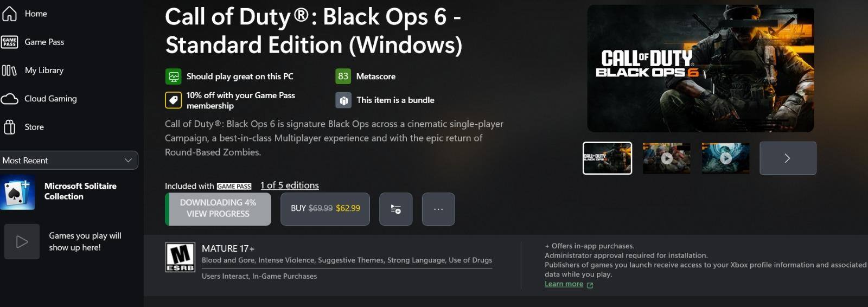
Task: Play the second trailer video thumbnail
Action: [667, 158]
